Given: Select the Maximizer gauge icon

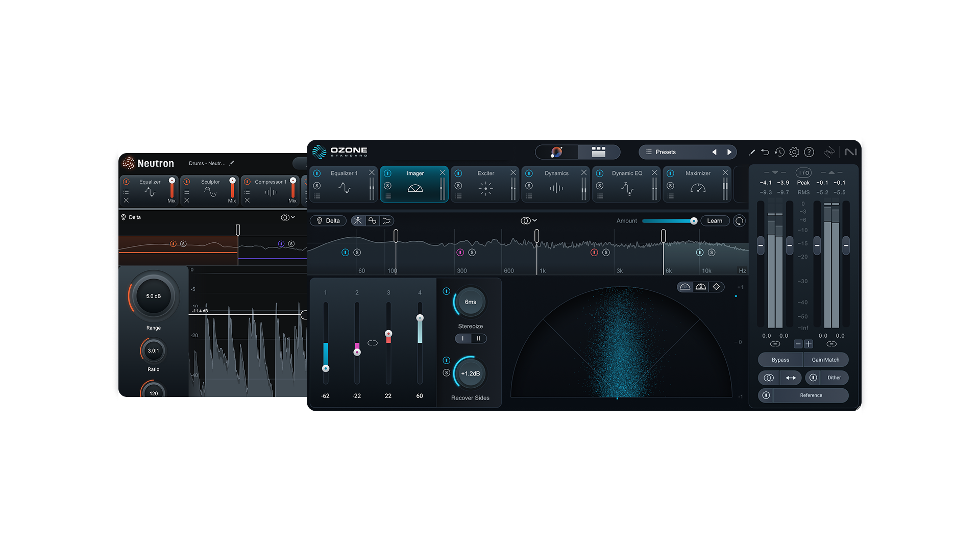Looking at the screenshot, I should pyautogui.click(x=698, y=188).
